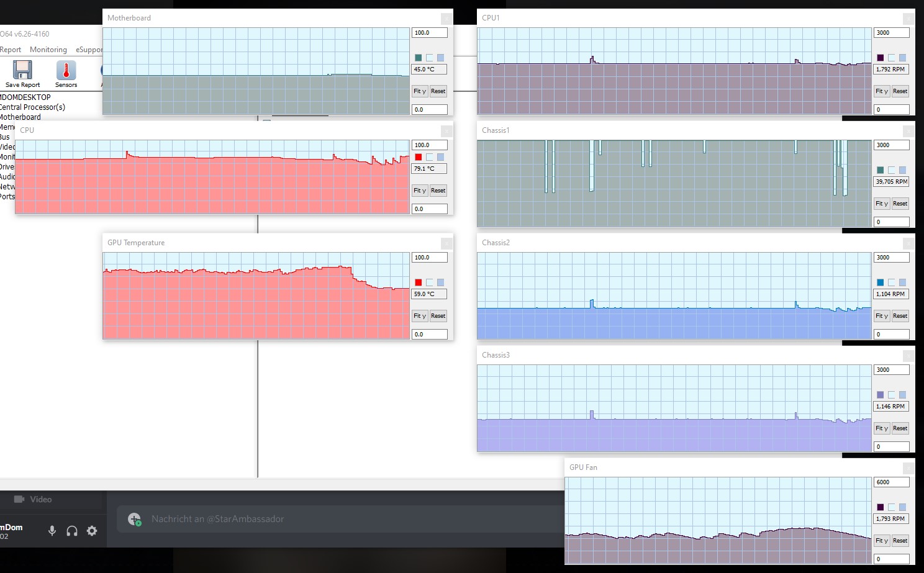
Task: Pick the teal line color swatch in Motherboard graph
Action: (418, 58)
